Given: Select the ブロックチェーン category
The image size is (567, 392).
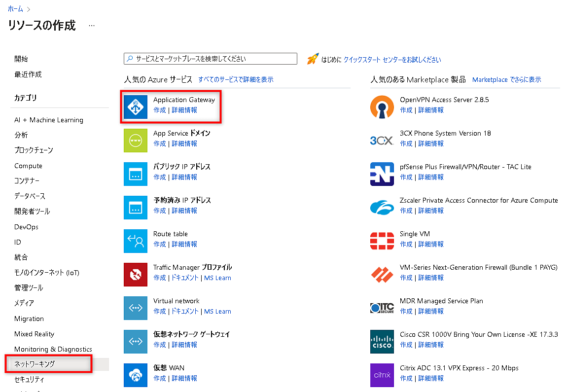Looking at the screenshot, I should pos(34,150).
